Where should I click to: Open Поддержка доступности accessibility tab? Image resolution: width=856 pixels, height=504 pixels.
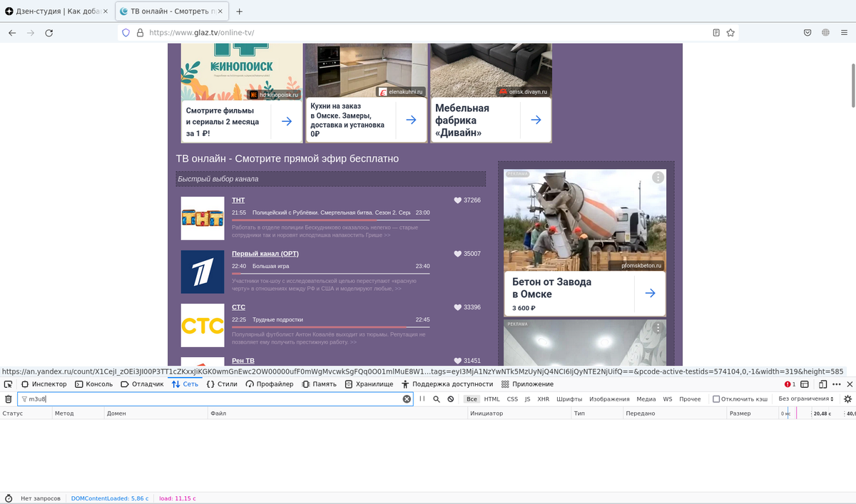[446, 384]
